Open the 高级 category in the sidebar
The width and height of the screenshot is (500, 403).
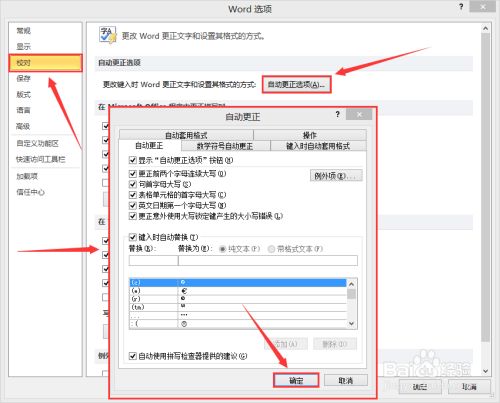(23, 126)
